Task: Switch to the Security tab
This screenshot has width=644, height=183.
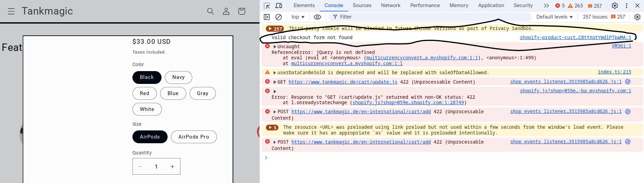Action: click(x=523, y=5)
